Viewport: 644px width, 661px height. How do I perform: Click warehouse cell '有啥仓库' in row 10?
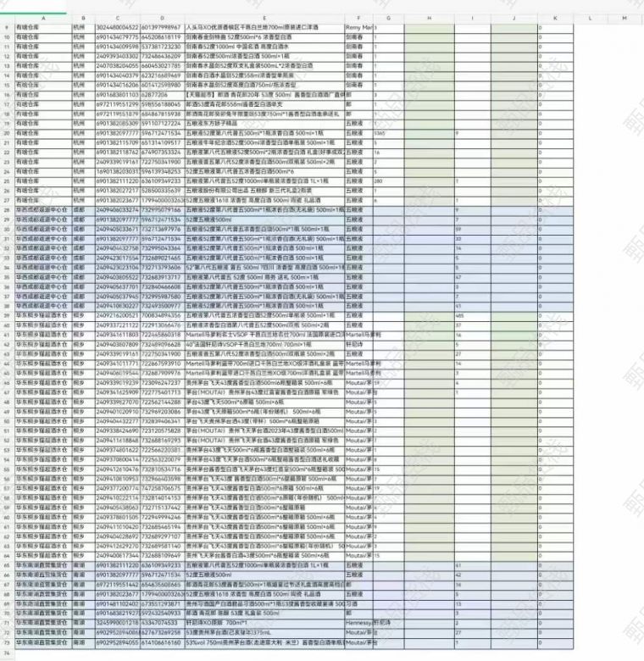[43, 37]
